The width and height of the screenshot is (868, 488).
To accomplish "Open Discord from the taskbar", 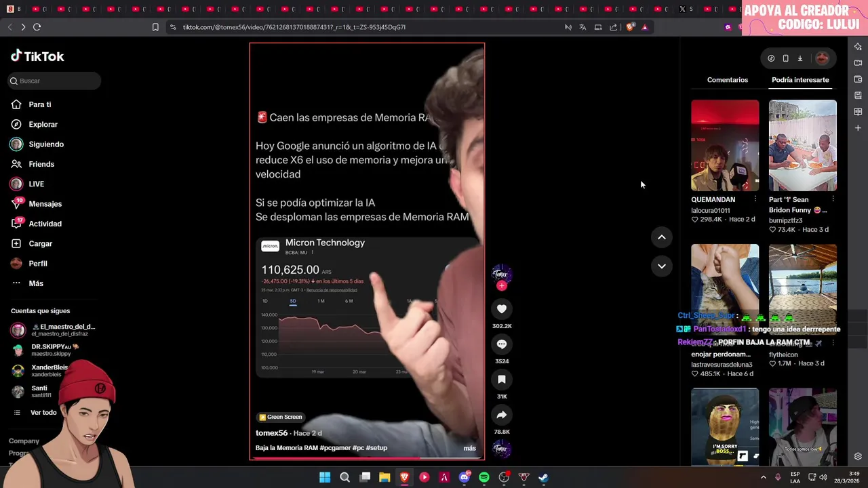I will pyautogui.click(x=465, y=477).
